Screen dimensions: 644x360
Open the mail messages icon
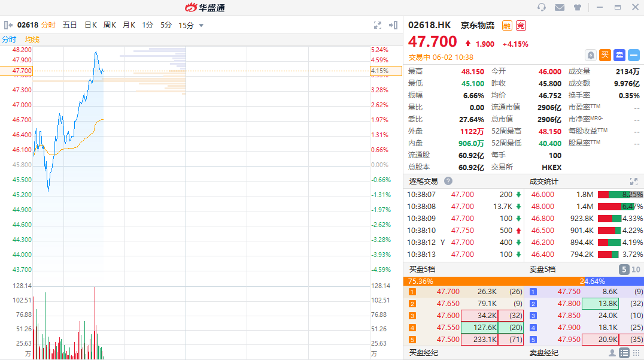[x=560, y=7]
